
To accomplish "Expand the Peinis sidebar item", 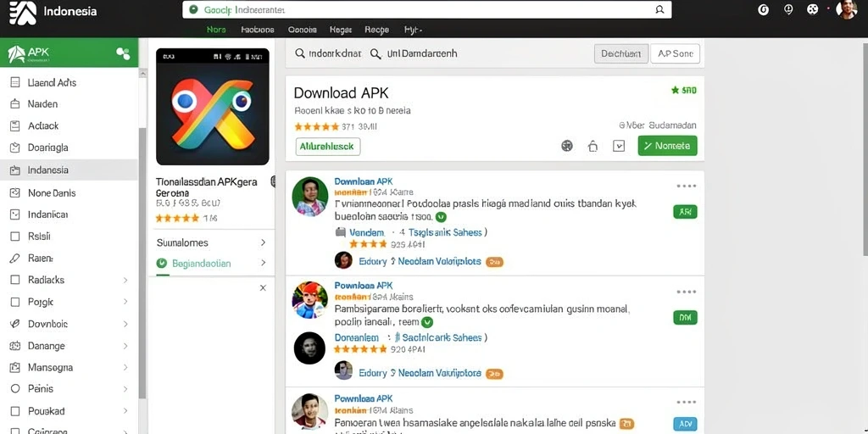I will coord(125,389).
